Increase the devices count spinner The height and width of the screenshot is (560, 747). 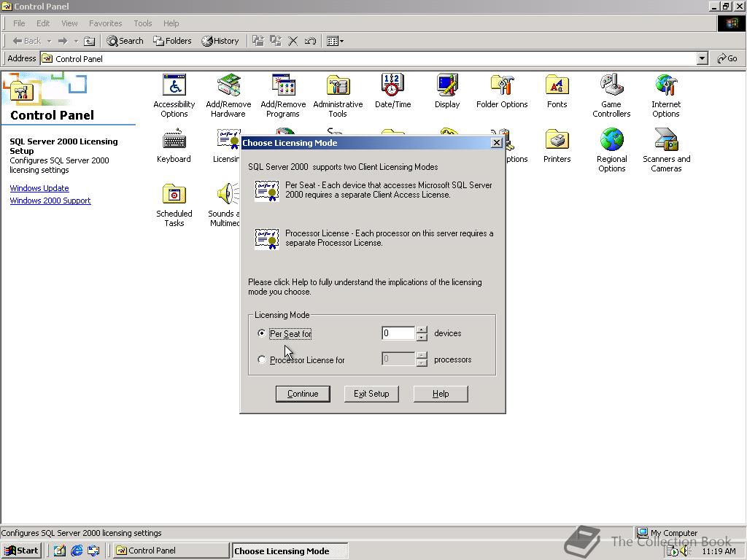coord(422,330)
